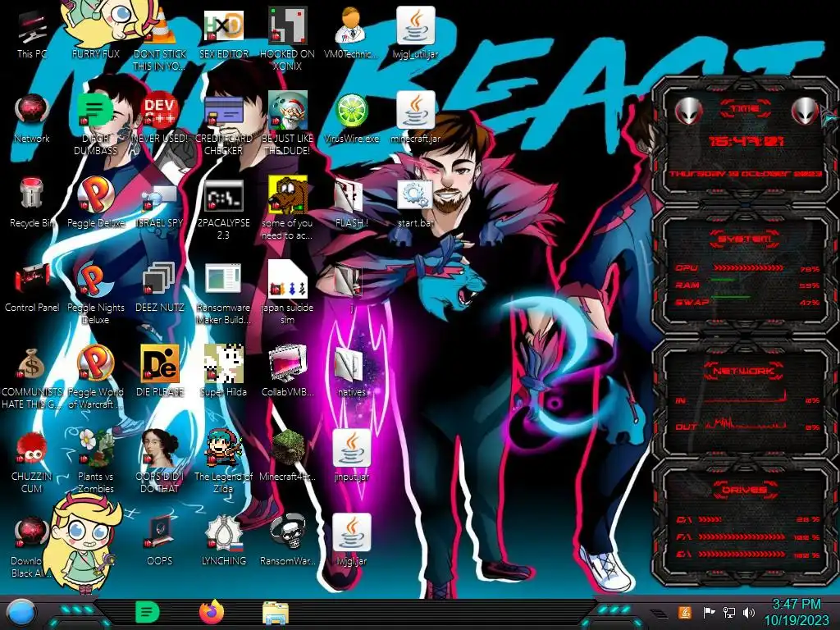This screenshot has width=840, height=630.
Task: Open the Network desktop icon
Action: coord(32,112)
